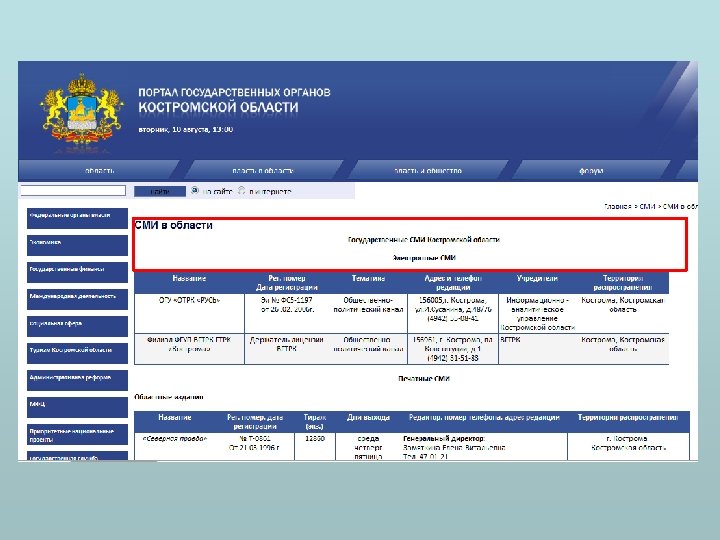Image resolution: width=720 pixels, height=540 pixels.
Task: Click 'Рег. номер Дата регистрации' column header
Action: [287, 283]
